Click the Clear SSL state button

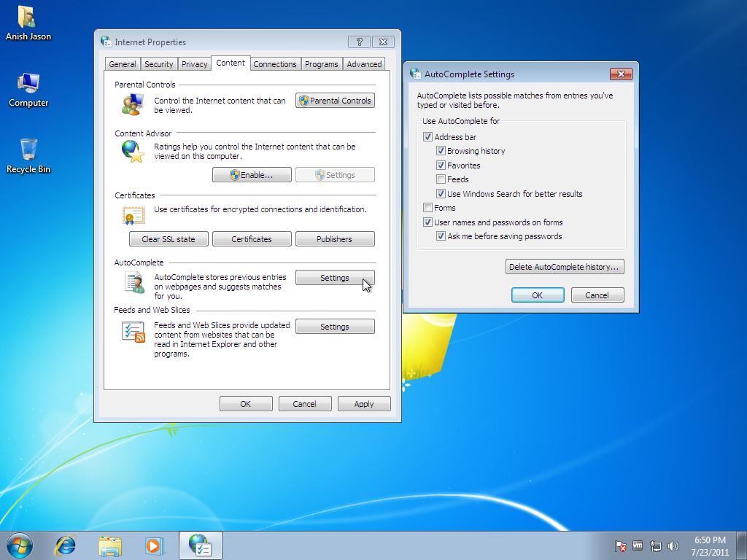click(169, 239)
